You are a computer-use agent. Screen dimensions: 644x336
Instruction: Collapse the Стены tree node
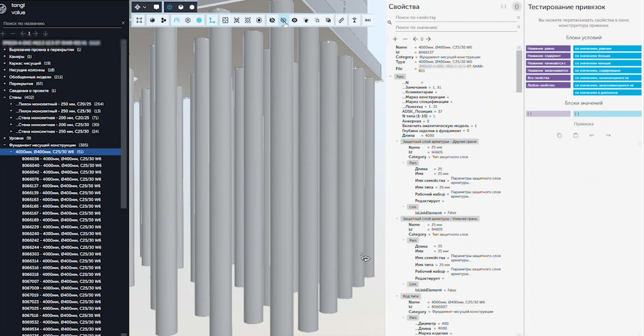click(x=5, y=97)
